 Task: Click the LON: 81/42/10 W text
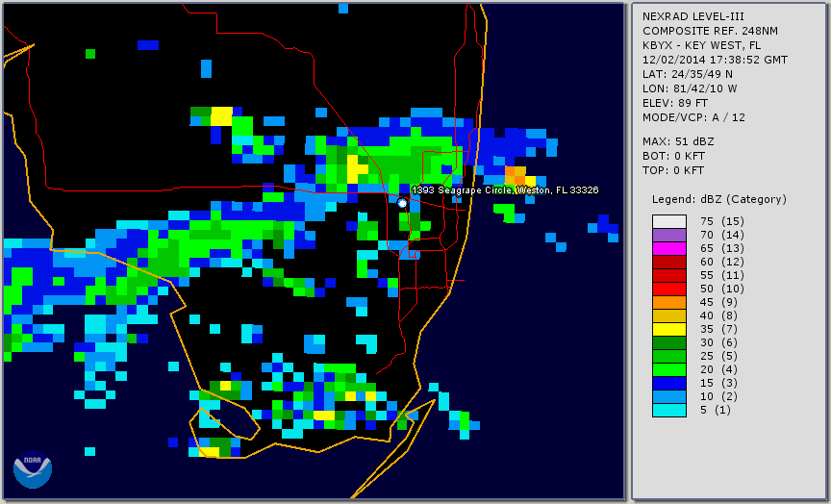pos(690,88)
